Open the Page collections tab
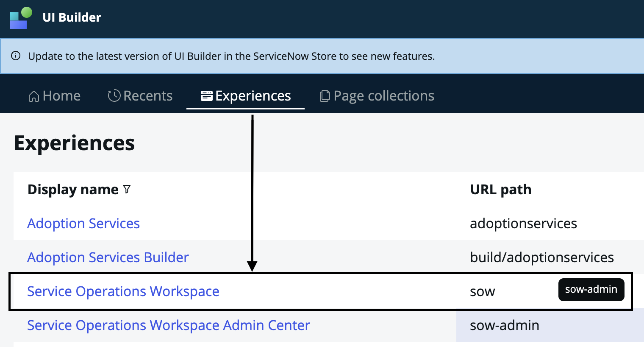644x347 pixels. (377, 96)
